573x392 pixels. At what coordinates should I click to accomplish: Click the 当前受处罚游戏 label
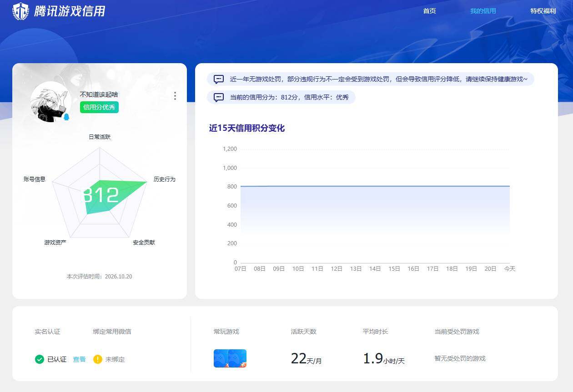tap(457, 332)
